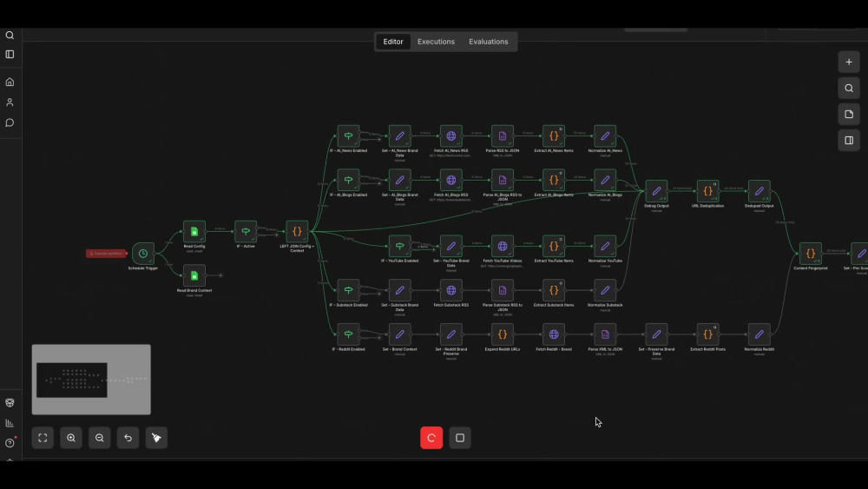Go to Home in the left sidebar

click(10, 82)
